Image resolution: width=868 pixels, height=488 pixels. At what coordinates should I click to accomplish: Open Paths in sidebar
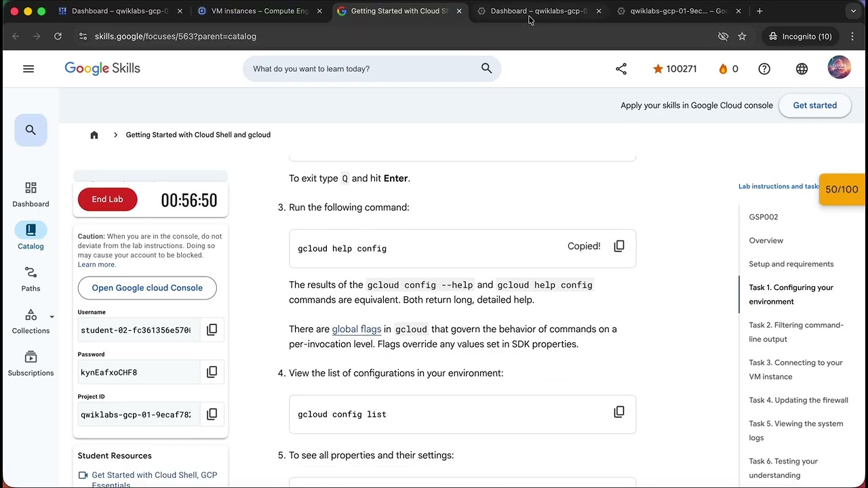pos(31,279)
